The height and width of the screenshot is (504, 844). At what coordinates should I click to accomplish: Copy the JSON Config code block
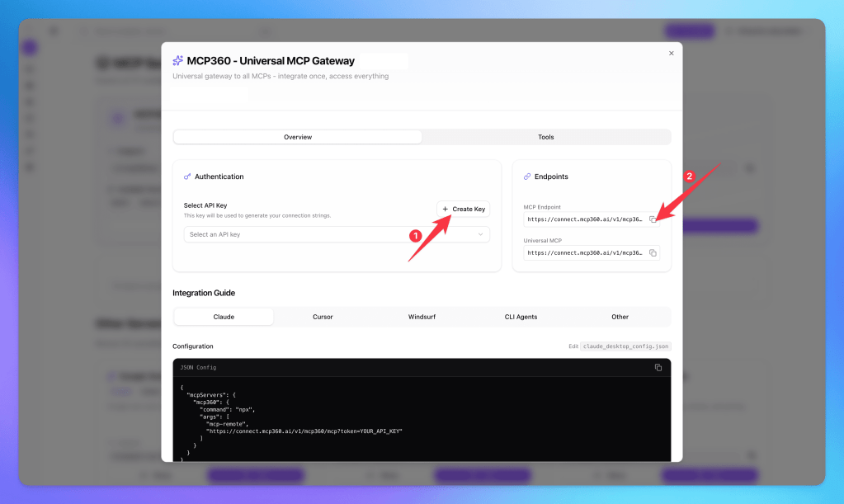coord(658,367)
